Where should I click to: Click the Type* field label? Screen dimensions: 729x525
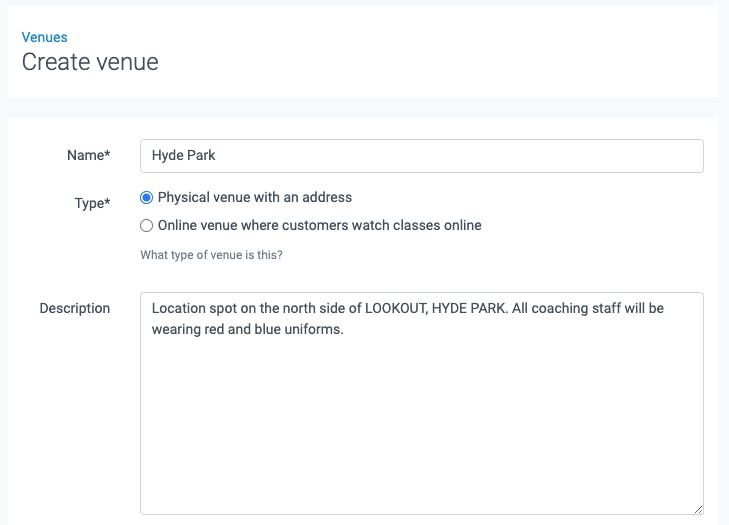pyautogui.click(x=92, y=203)
